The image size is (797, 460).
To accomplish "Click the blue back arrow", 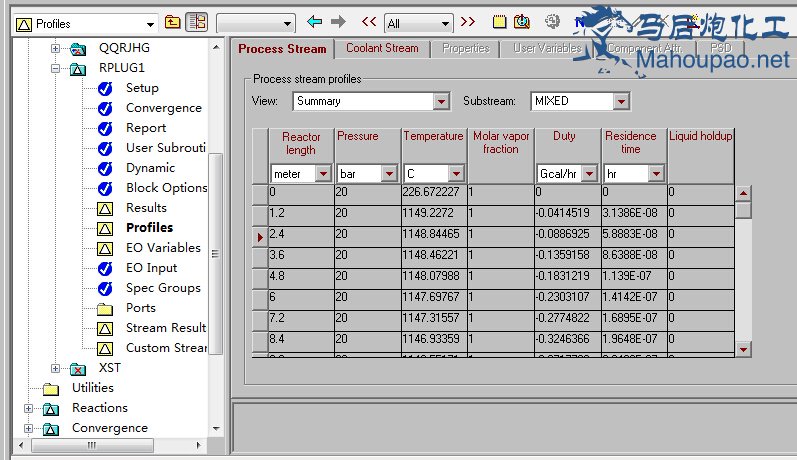I will pyautogui.click(x=315, y=22).
